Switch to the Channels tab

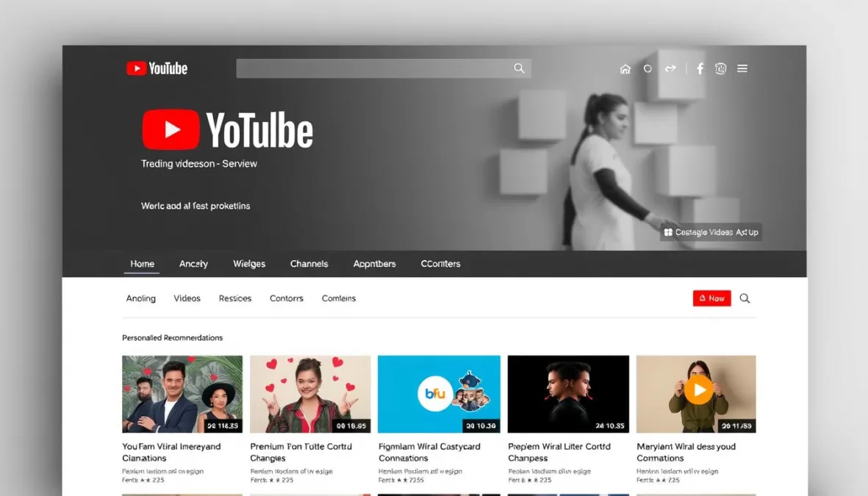coord(309,263)
